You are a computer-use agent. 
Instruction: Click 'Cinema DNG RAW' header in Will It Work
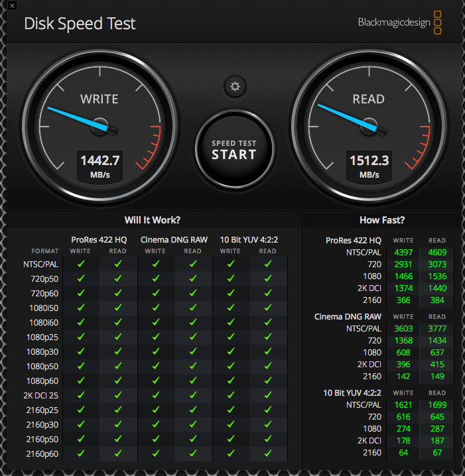click(x=174, y=240)
